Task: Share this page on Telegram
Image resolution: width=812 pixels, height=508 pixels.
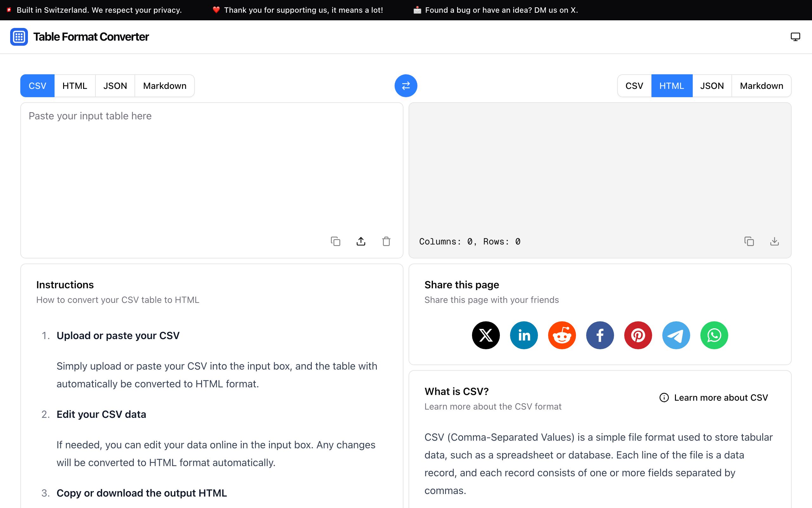Action: click(x=676, y=335)
